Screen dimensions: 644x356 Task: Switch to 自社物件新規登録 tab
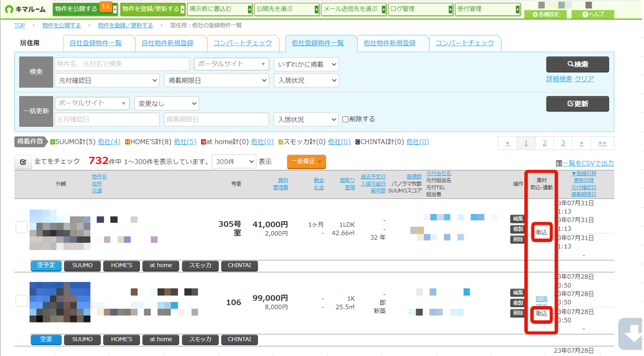coord(167,43)
